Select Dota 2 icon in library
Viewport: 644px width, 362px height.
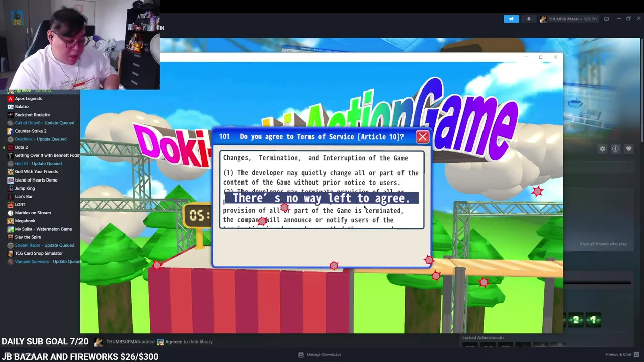(x=10, y=147)
